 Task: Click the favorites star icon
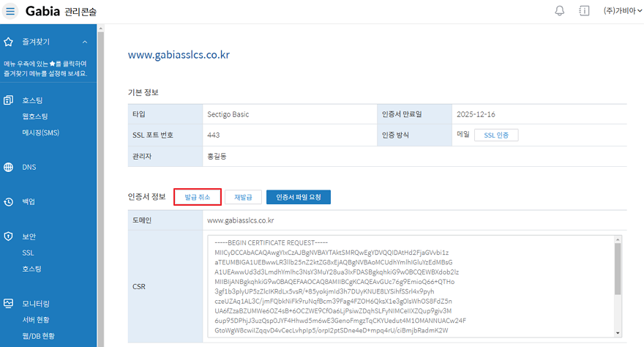pos(9,42)
